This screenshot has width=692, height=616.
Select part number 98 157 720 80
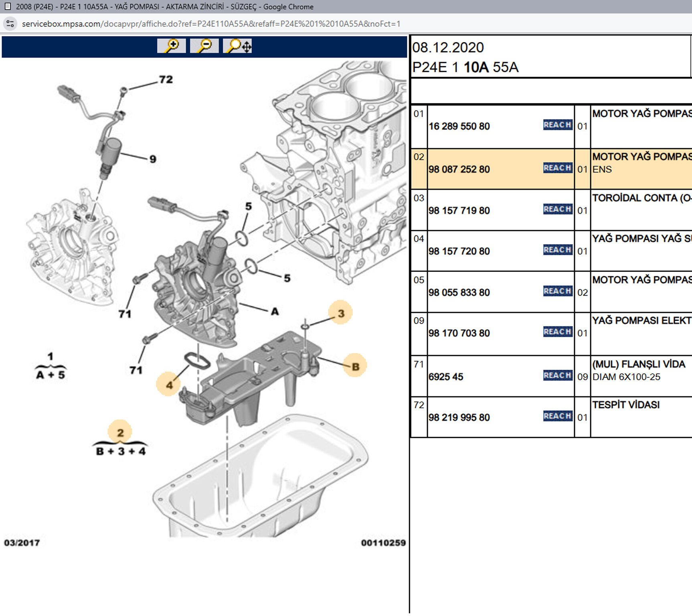[459, 251]
